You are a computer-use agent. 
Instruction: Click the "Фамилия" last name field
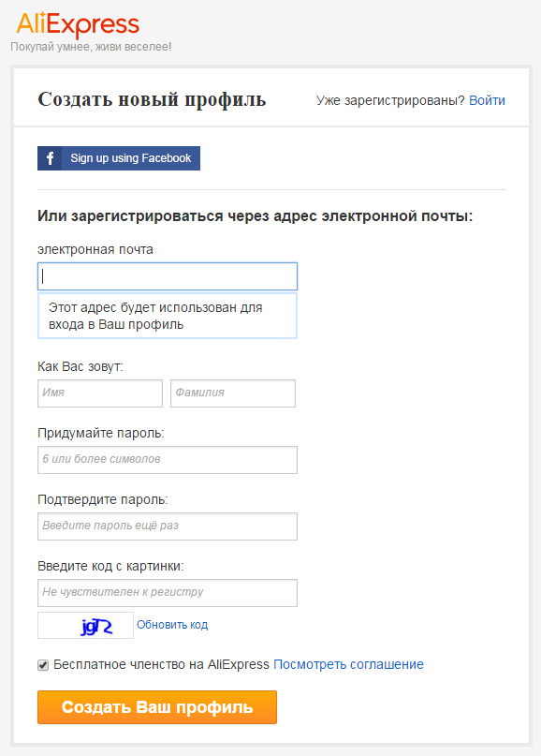(x=233, y=393)
